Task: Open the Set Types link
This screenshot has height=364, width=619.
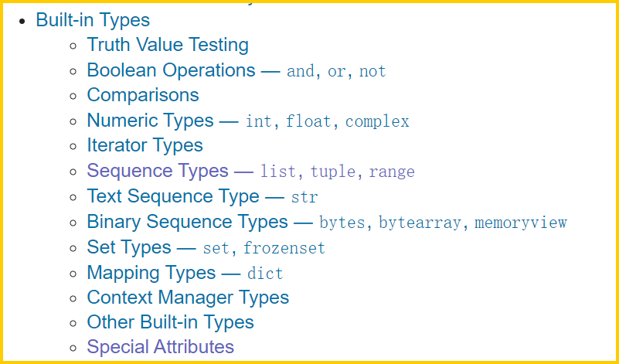Action: tap(206, 247)
